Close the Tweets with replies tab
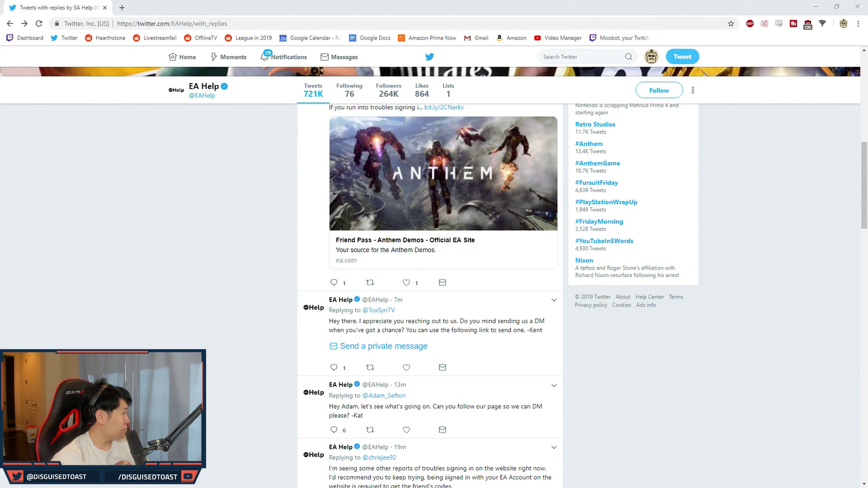The image size is (868, 488). 105,8
